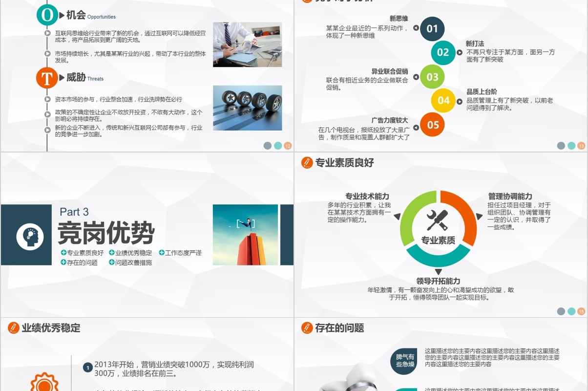Viewport: 588px width, 391px height.
Task: Click the 异业联合促销 heading
Action: coord(390,71)
